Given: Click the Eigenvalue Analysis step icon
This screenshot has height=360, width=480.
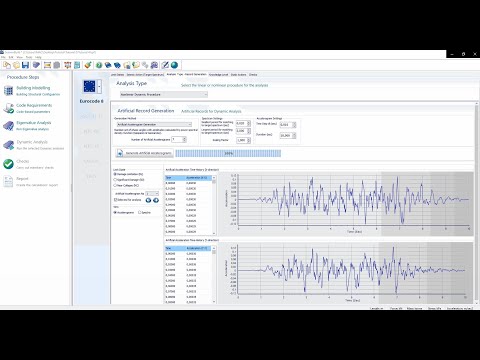Looking at the screenshot, I should coord(8,126).
